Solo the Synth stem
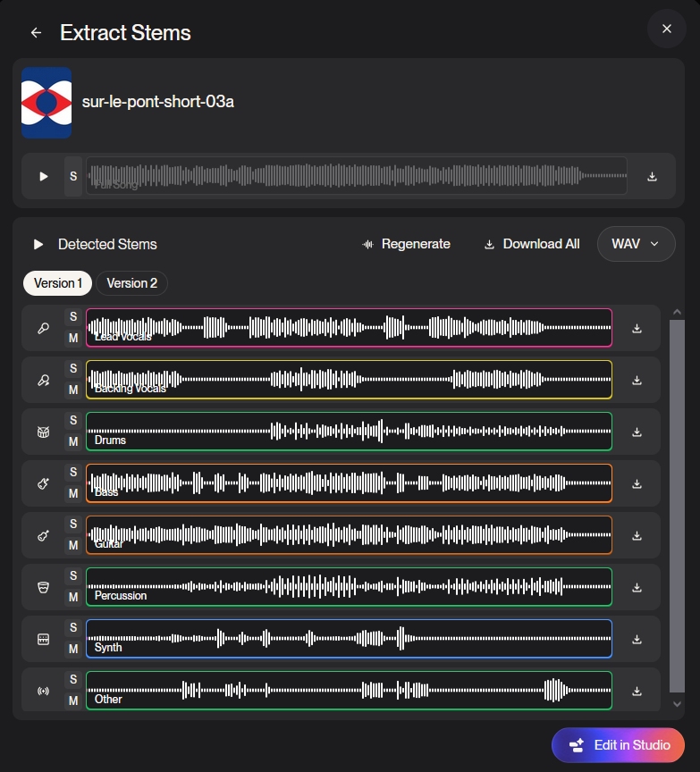This screenshot has width=700, height=772. 73,628
